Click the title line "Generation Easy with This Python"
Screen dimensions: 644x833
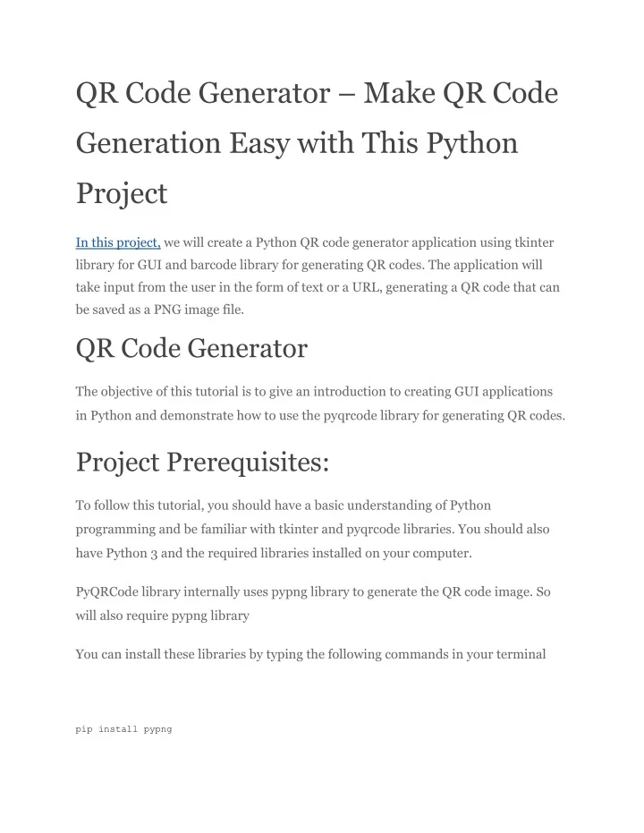(297, 143)
